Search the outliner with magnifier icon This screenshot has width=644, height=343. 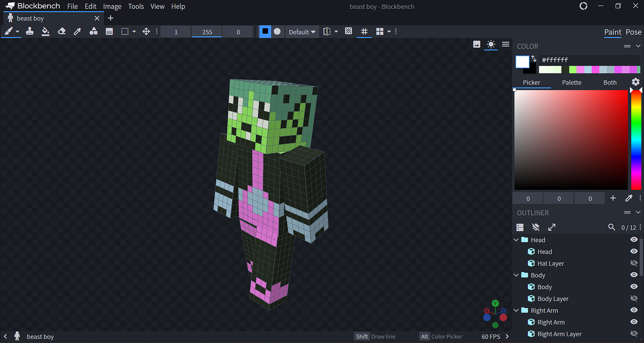[612, 227]
